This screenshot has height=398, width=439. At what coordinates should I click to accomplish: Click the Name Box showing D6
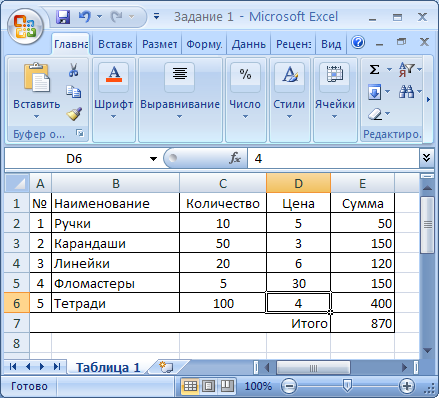[74, 159]
